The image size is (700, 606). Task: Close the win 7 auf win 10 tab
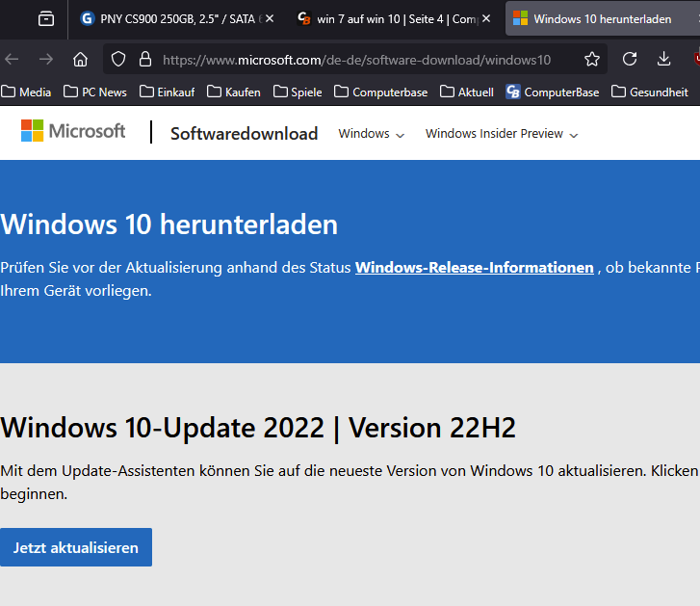[486, 18]
